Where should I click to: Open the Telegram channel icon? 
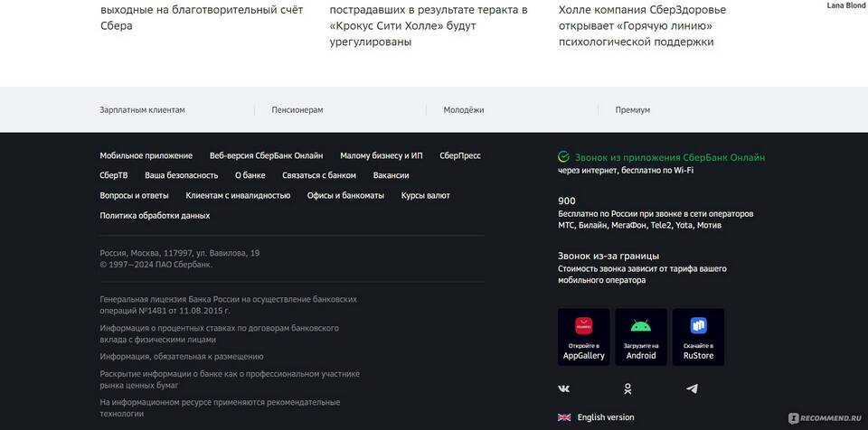click(692, 389)
